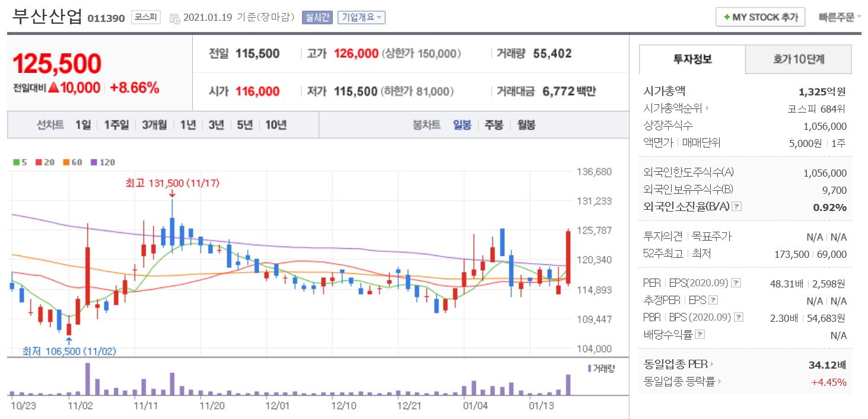Click the help icon next to 추정PER | EPS
This screenshot has height=419, width=868.
(x=713, y=300)
